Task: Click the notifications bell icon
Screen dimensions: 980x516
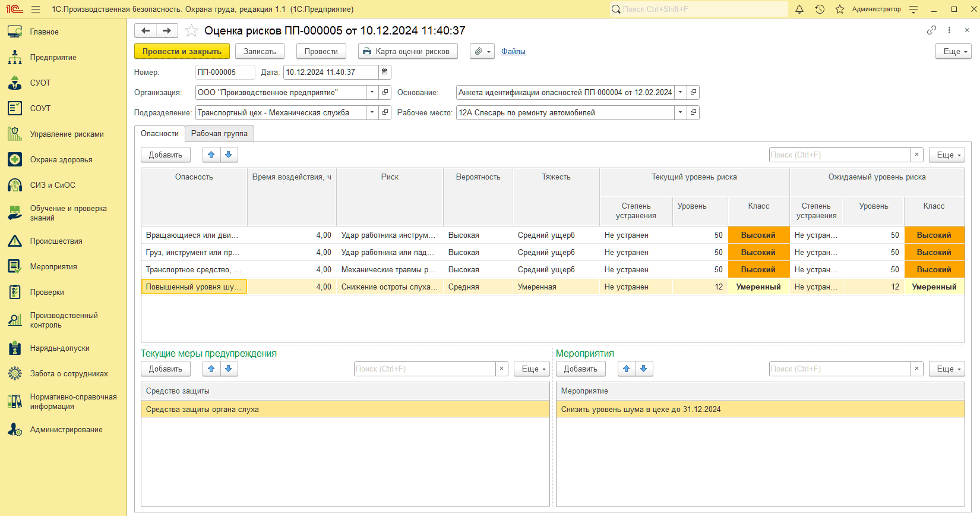Action: (799, 10)
